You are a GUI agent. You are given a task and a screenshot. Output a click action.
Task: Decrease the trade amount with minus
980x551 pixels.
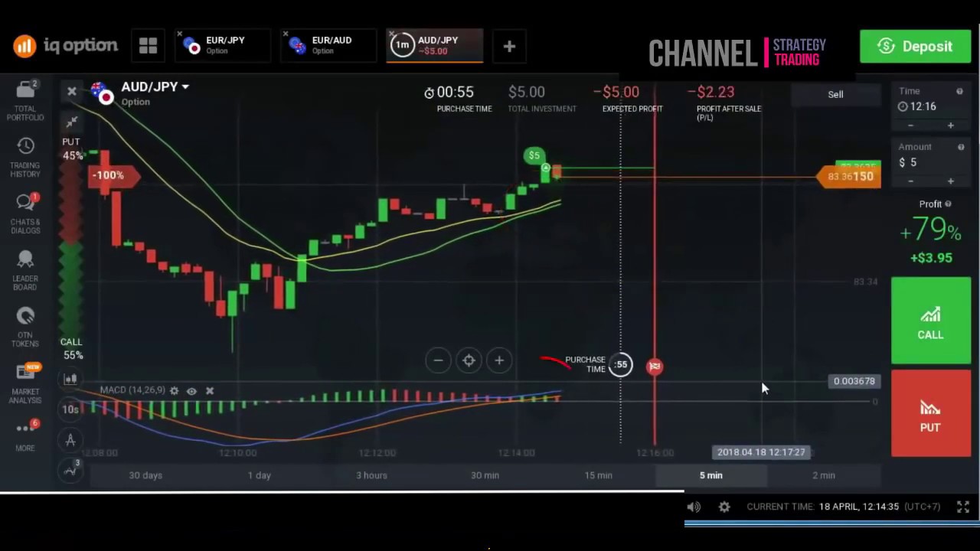[x=910, y=181]
